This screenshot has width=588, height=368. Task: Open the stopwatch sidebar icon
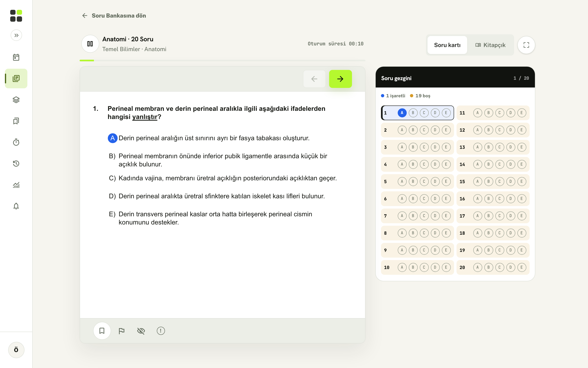16,142
